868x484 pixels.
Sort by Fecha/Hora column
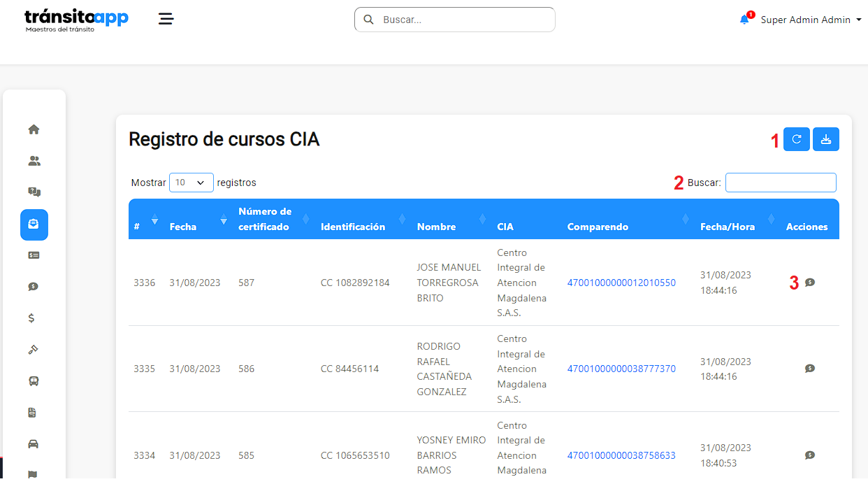click(x=737, y=219)
